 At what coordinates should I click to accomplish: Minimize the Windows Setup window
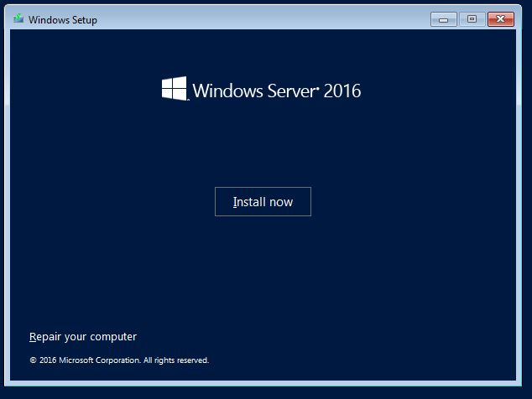(443, 19)
